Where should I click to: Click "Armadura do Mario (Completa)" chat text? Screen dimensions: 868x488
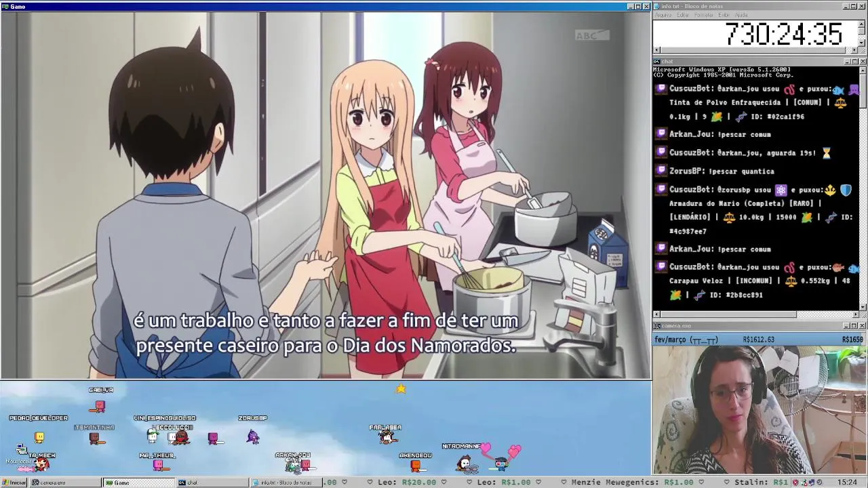click(x=726, y=203)
